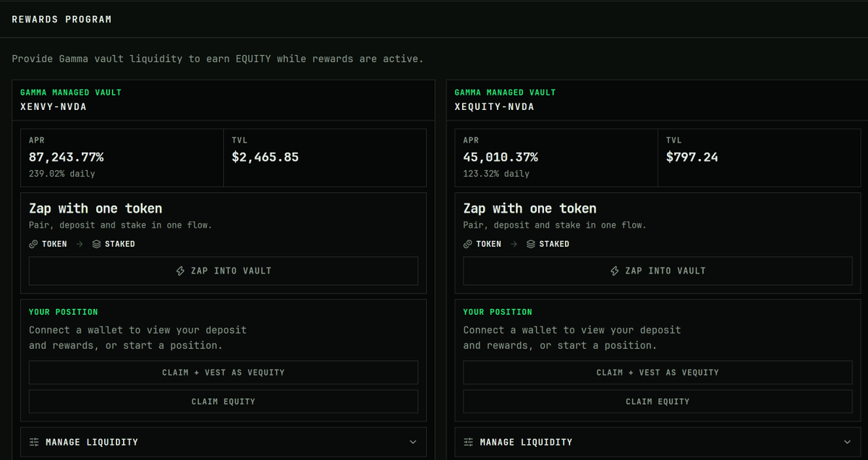
Task: Click the layers icon beside STAKED in XEQUITY-NVDA card
Action: 531,244
